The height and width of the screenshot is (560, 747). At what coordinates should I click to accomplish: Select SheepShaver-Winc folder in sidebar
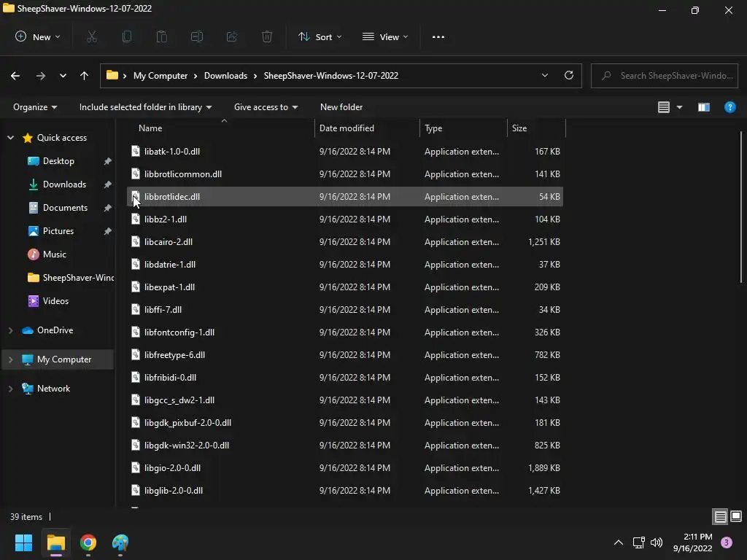tap(71, 278)
